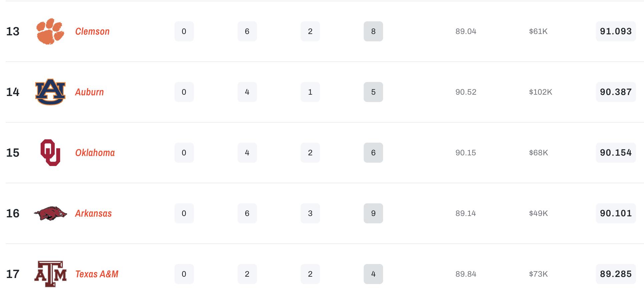Open the Clemson team link
Image resolution: width=644 pixels, height=292 pixels.
(x=92, y=31)
